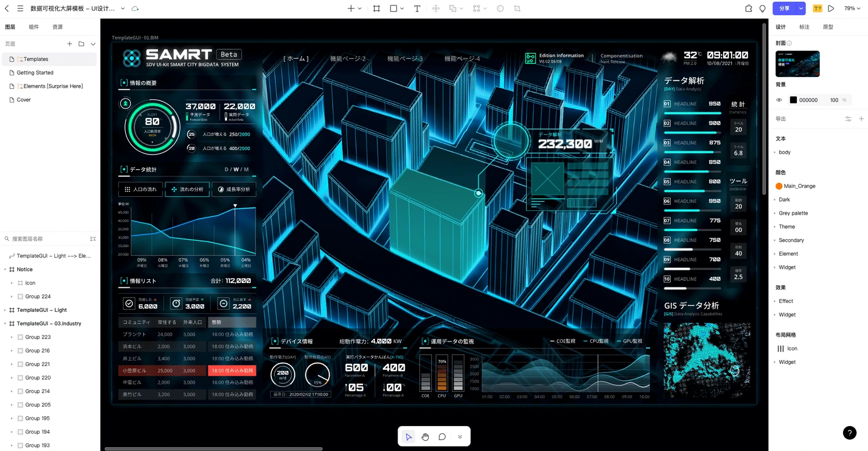Open the main hamburger menu
Image resolution: width=868 pixels, height=451 pixels.
[x=20, y=9]
